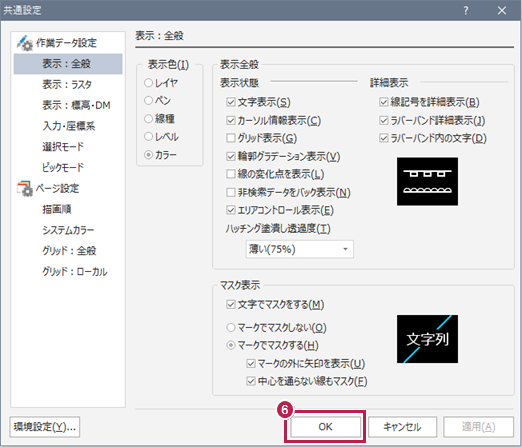Click the help question mark icon
522x447 pixels.
pos(466,10)
